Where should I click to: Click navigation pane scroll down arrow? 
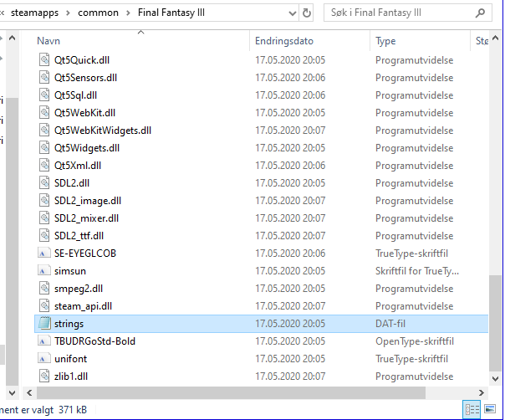click(x=12, y=393)
